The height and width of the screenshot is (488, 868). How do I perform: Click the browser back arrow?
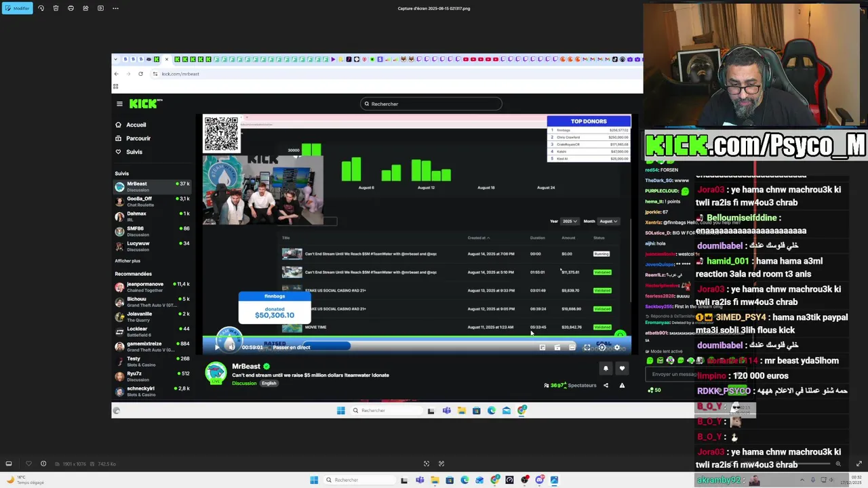[116, 74]
